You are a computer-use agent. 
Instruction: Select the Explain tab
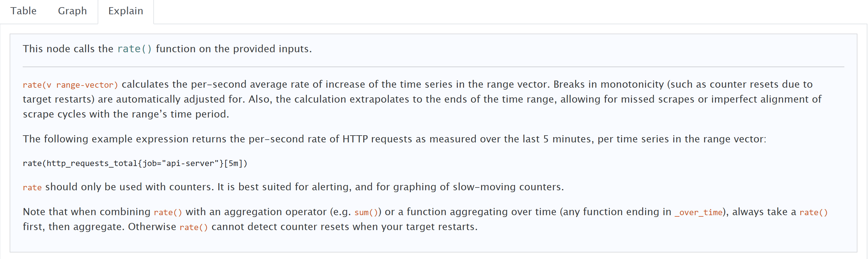125,11
